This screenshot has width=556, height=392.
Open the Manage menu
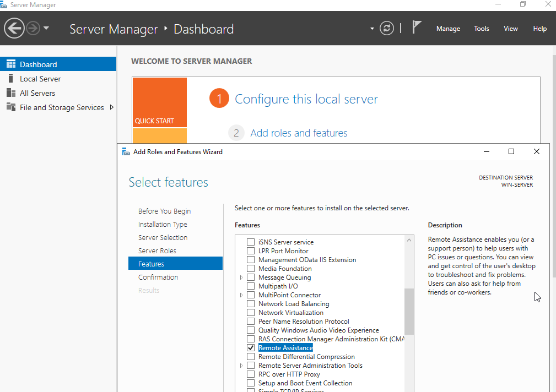click(448, 29)
